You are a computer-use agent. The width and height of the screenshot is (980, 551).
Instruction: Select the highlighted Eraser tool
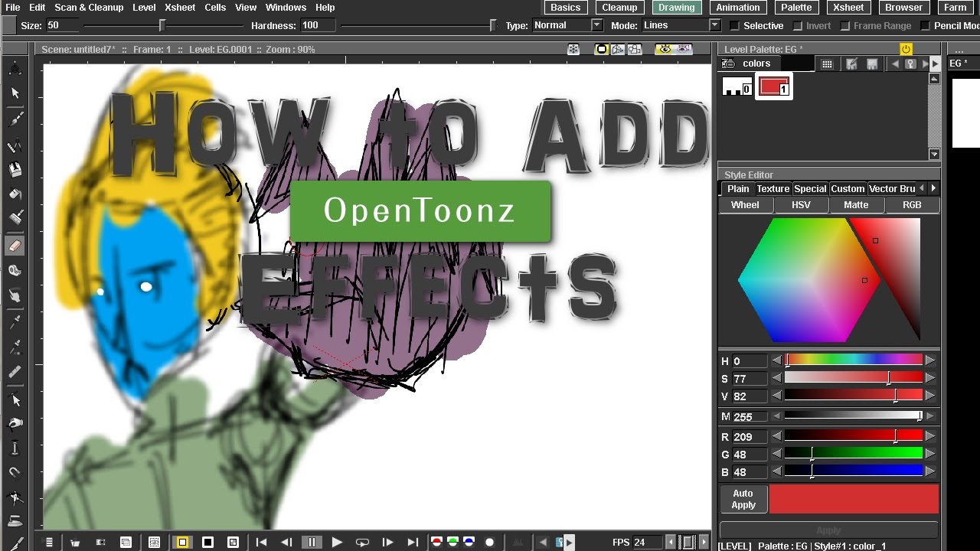point(15,246)
